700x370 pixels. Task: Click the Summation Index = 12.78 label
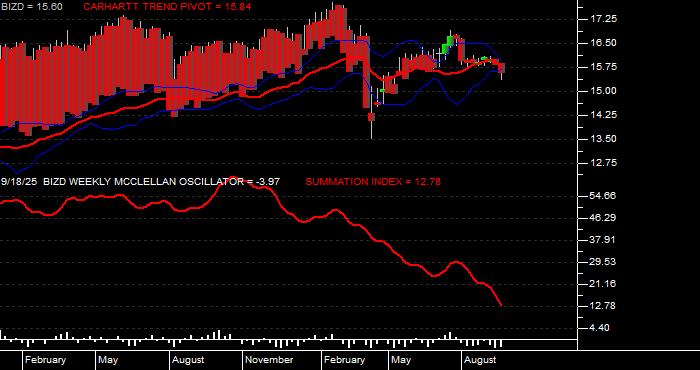tap(373, 182)
